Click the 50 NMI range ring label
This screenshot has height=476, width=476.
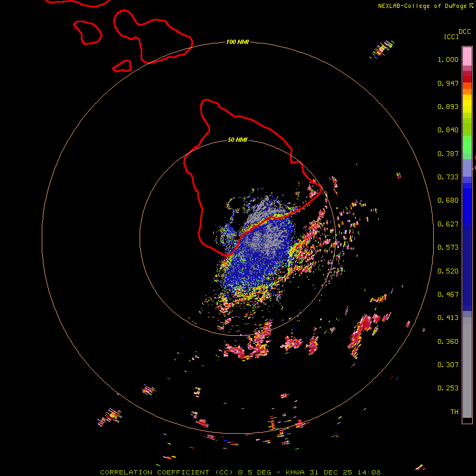pos(237,140)
